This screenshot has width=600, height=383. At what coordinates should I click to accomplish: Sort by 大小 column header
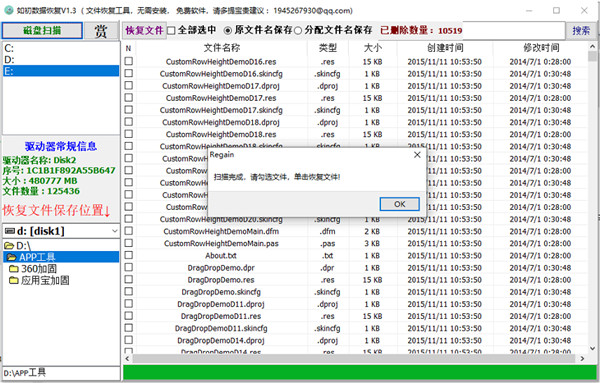(372, 48)
